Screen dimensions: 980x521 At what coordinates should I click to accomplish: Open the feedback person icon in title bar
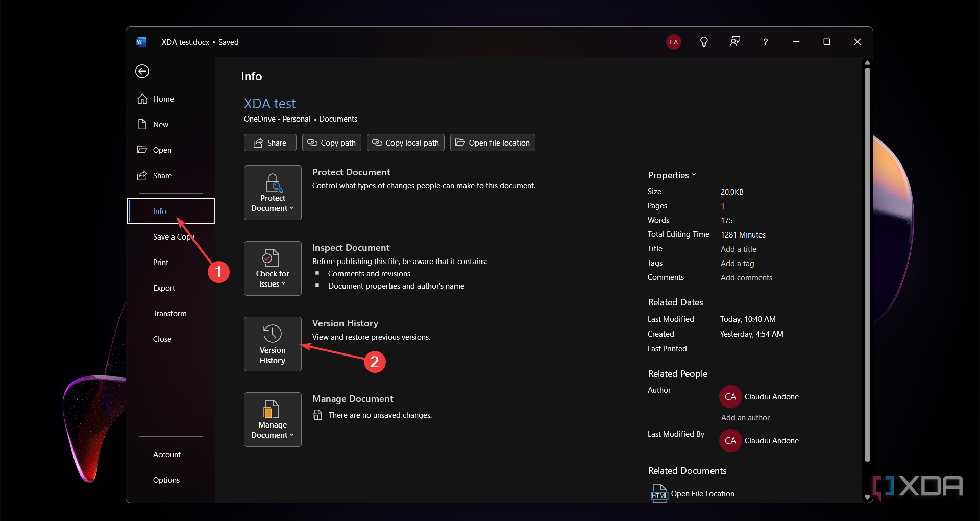(x=734, y=42)
